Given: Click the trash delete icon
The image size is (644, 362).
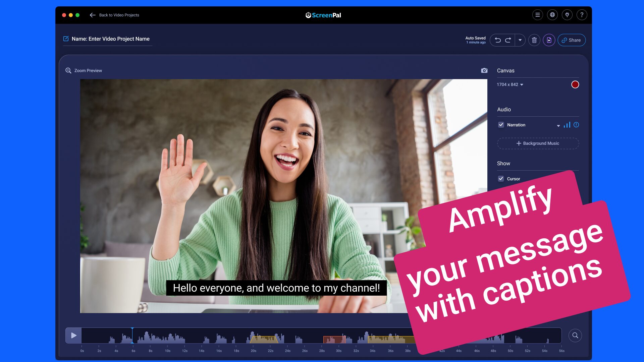Looking at the screenshot, I should (534, 40).
